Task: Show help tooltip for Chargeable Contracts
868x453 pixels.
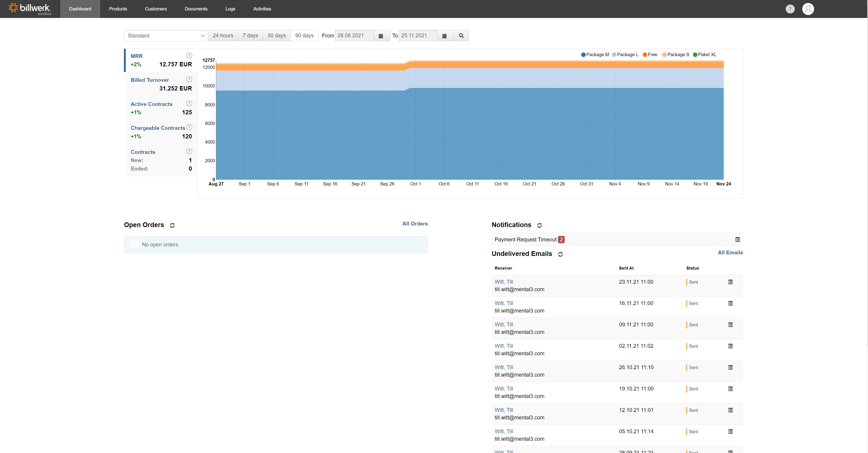Action: click(189, 127)
